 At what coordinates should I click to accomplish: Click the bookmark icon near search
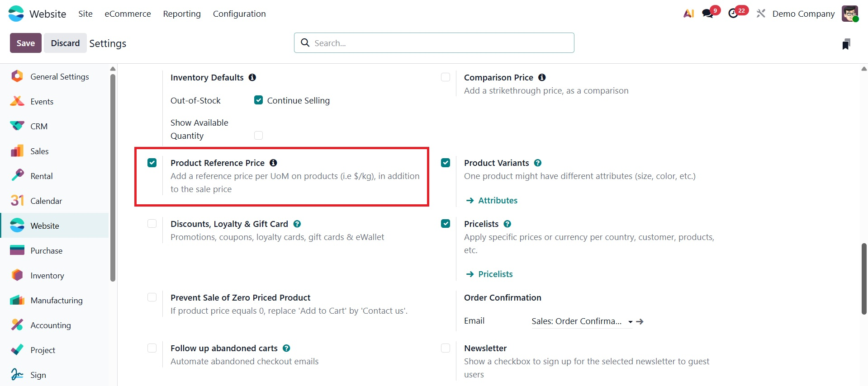(846, 44)
